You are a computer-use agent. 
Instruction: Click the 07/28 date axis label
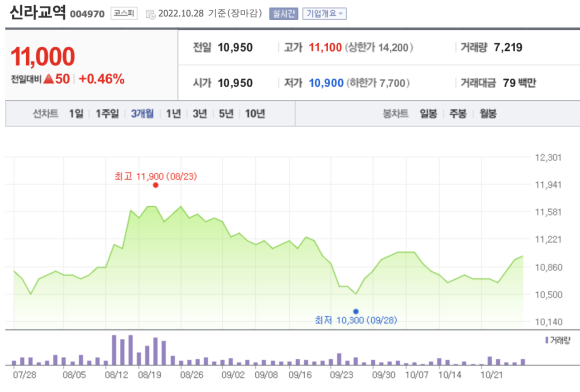point(24,375)
